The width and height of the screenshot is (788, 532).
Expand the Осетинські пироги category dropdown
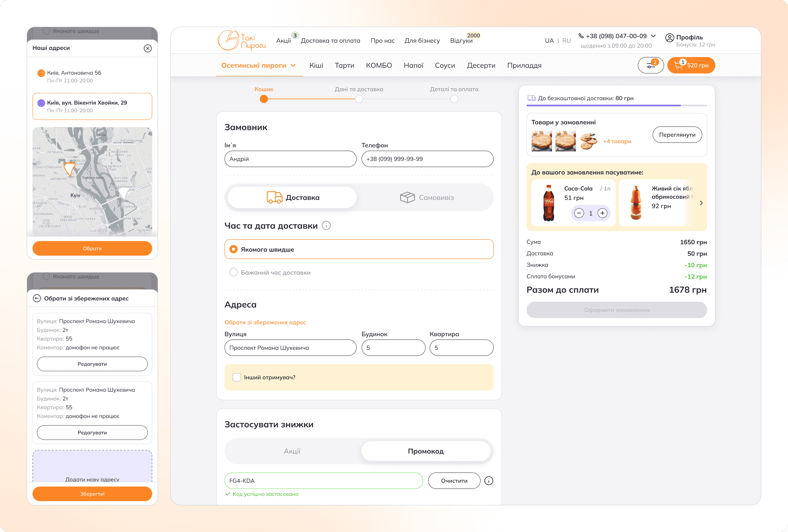coord(293,65)
